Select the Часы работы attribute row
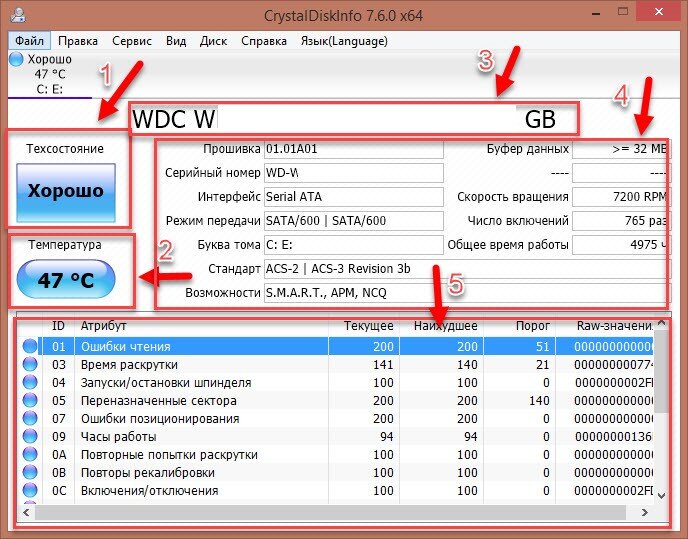 (336, 436)
